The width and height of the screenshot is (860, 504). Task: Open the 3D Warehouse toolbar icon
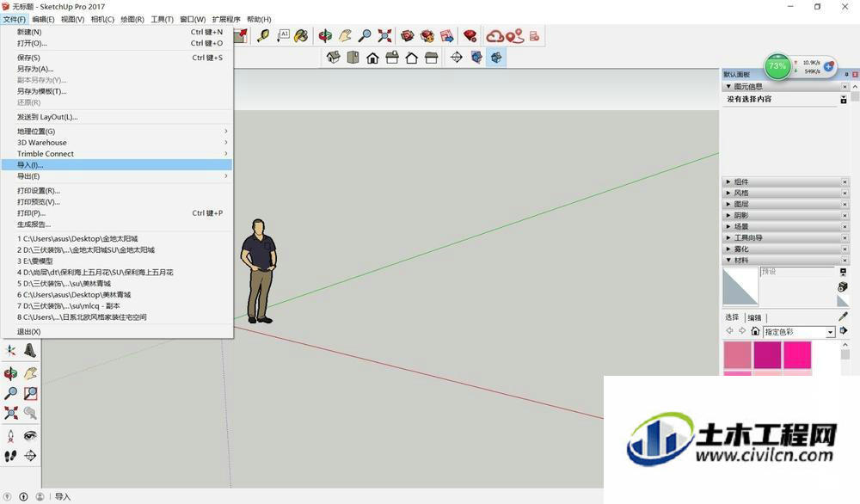[x=408, y=36]
